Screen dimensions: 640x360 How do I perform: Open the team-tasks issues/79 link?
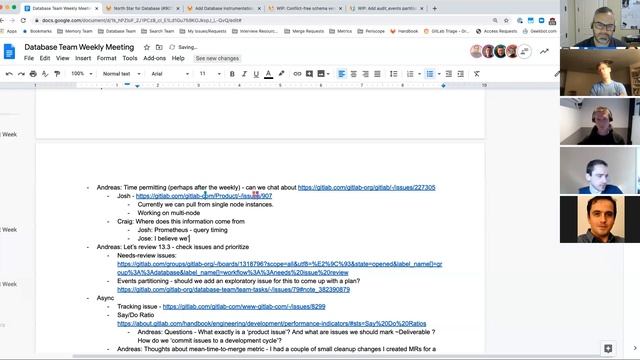[233, 289]
